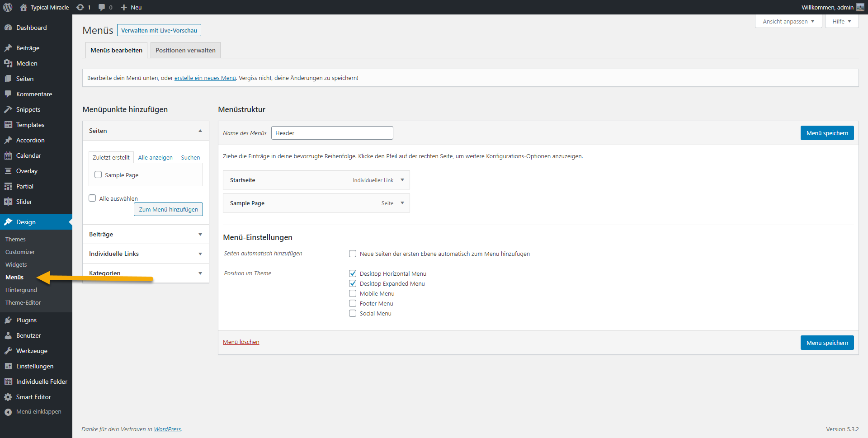The image size is (868, 438).
Task: Open the Hilfe dropdown
Action: 842,21
